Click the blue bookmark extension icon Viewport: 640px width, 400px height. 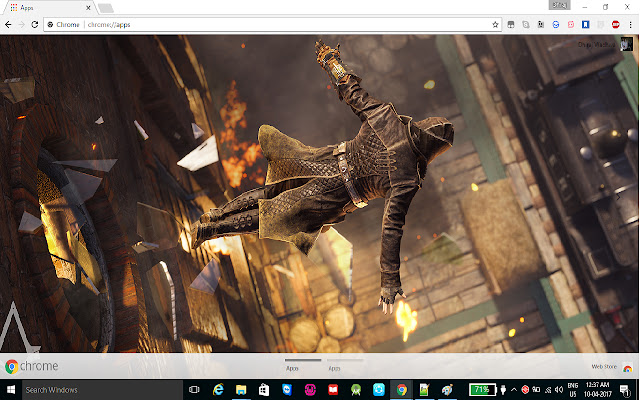(x=585, y=25)
